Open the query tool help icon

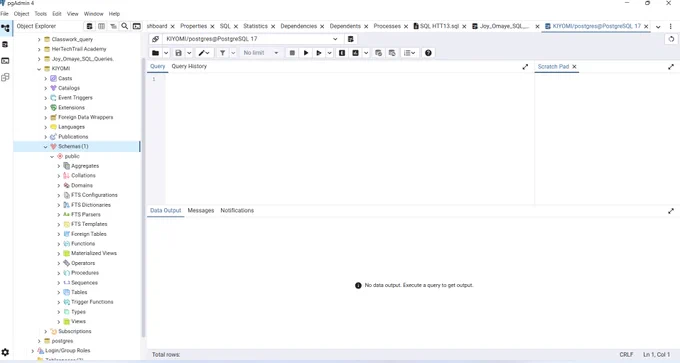(428, 53)
